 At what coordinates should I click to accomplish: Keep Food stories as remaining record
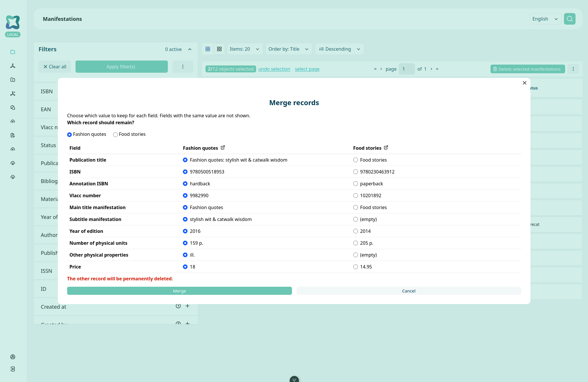pyautogui.click(x=115, y=134)
